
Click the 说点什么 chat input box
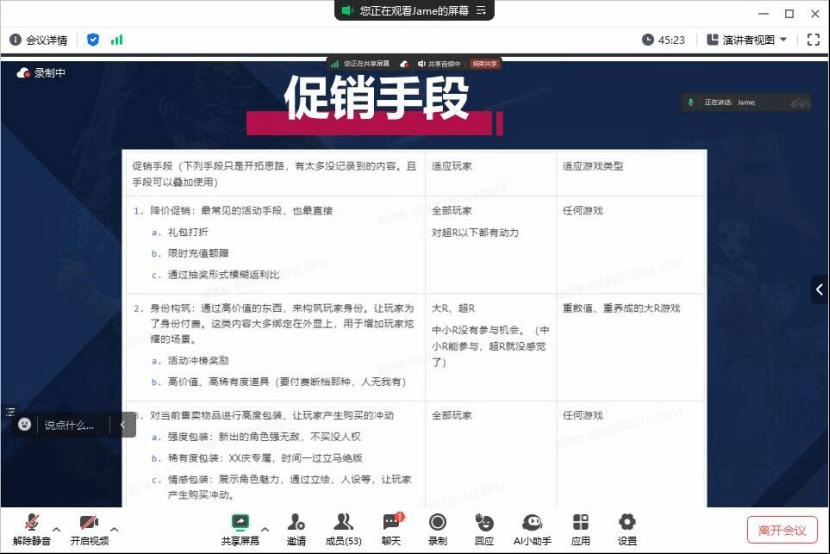click(70, 425)
